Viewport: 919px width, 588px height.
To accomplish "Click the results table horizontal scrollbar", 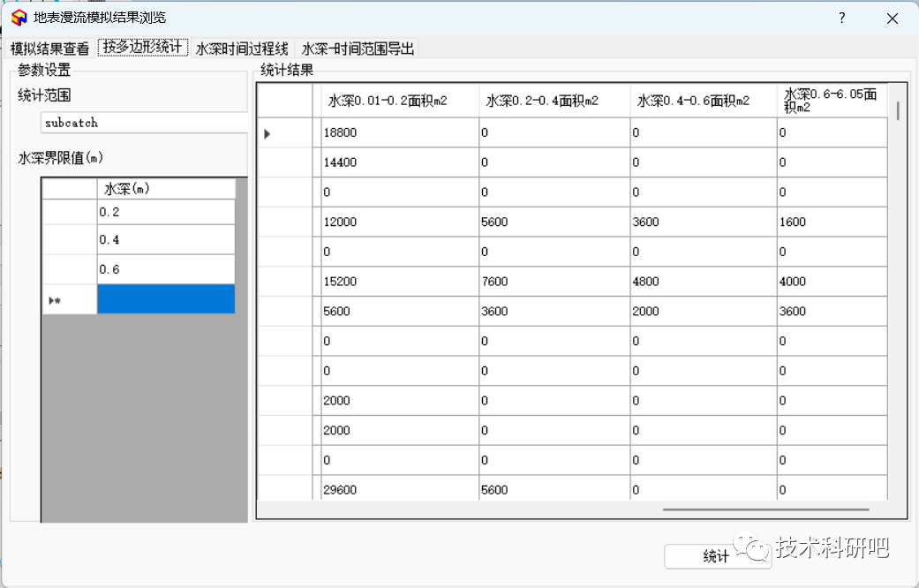I will coord(765,510).
